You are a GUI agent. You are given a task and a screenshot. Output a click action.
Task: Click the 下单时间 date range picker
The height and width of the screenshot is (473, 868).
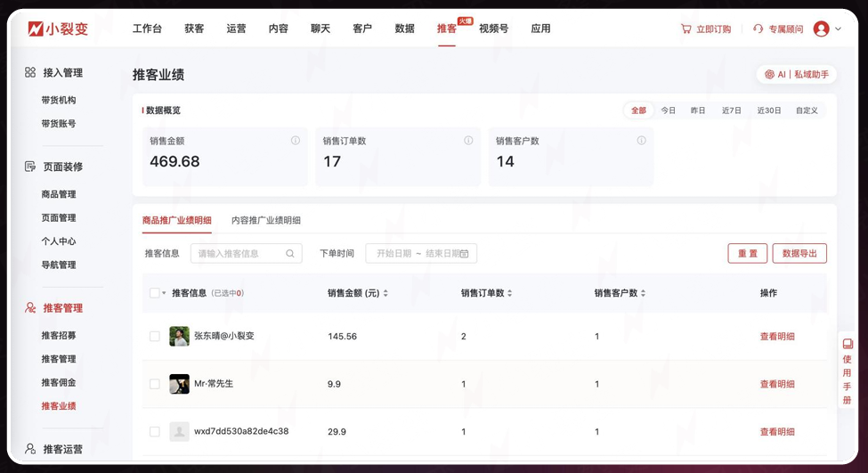(421, 254)
